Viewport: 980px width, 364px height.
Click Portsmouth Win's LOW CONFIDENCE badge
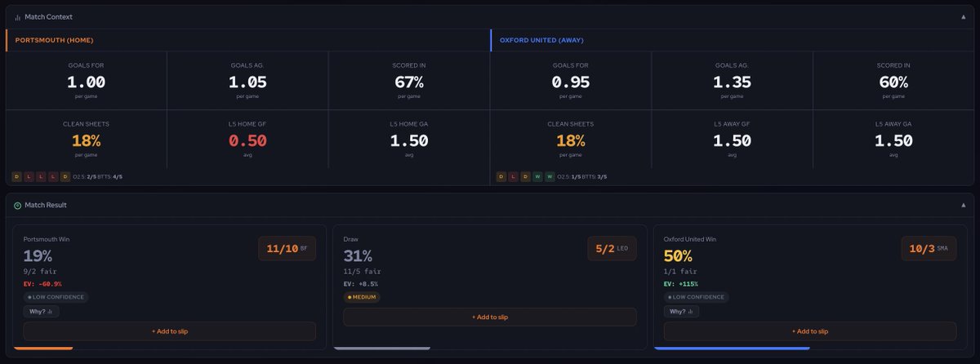click(x=56, y=297)
